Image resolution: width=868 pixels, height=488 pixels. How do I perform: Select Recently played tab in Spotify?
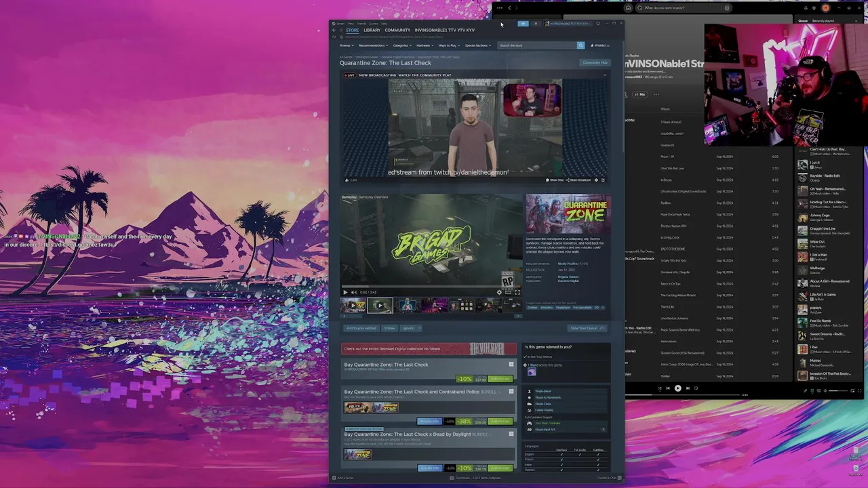[x=823, y=21]
